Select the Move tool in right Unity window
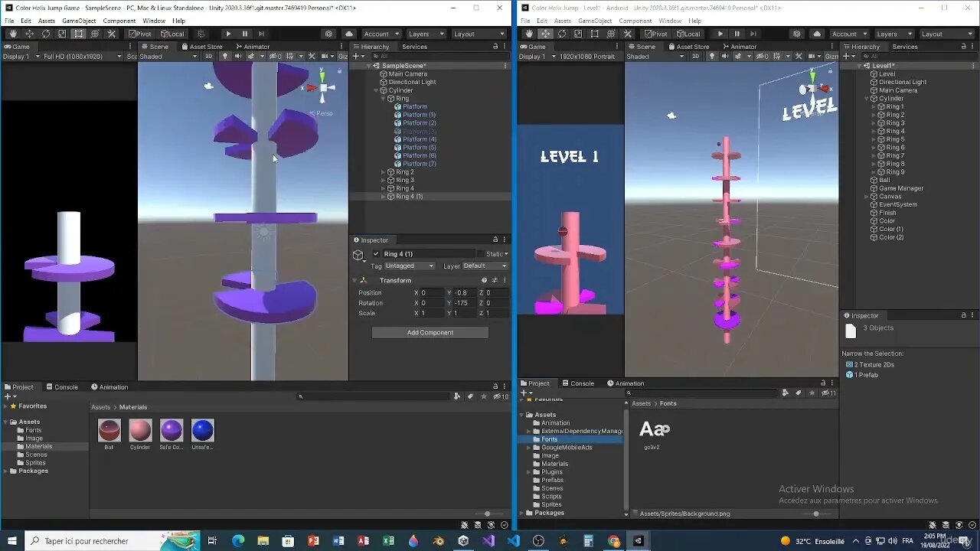Screen dimensions: 980x551 point(545,34)
